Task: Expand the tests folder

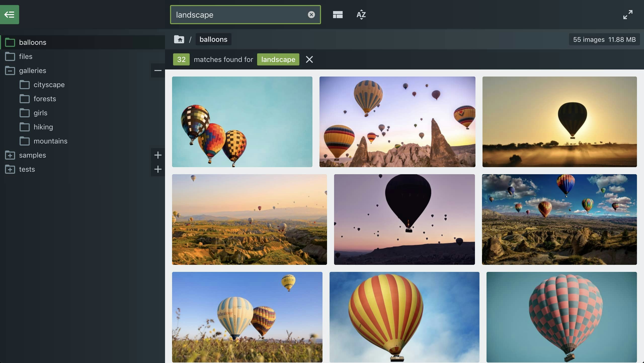Action: point(10,169)
